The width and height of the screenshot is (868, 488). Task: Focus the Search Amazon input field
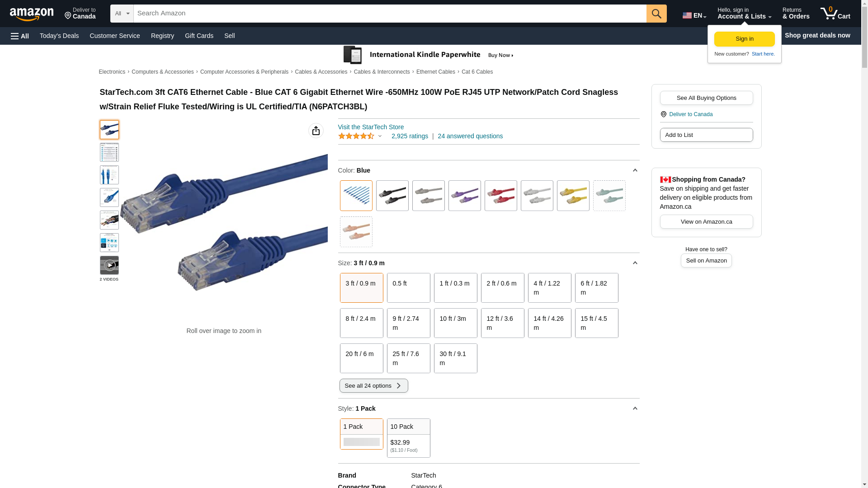pos(390,14)
